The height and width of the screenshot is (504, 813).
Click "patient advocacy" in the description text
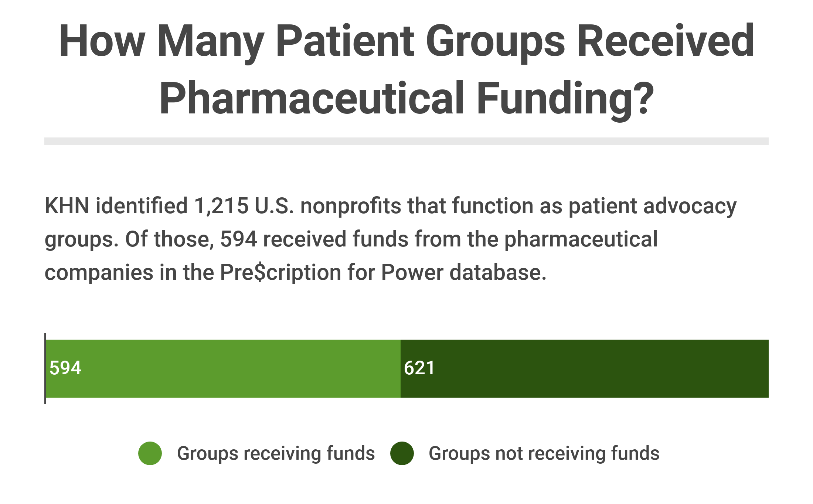652,206
